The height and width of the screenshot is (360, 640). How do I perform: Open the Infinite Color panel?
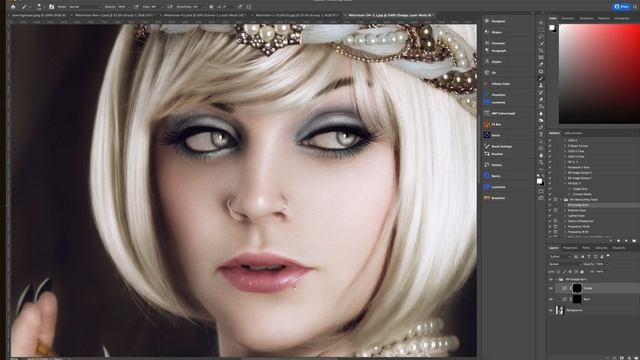[x=497, y=84]
